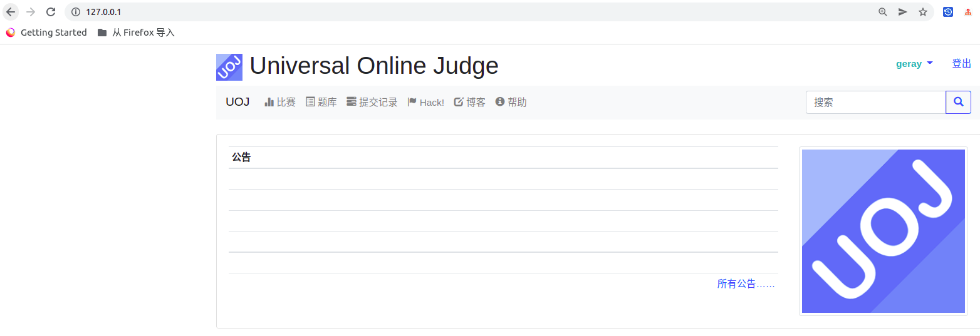Open the 比赛 contests menu item
Image resolution: width=980 pixels, height=336 pixels.
pos(280,102)
